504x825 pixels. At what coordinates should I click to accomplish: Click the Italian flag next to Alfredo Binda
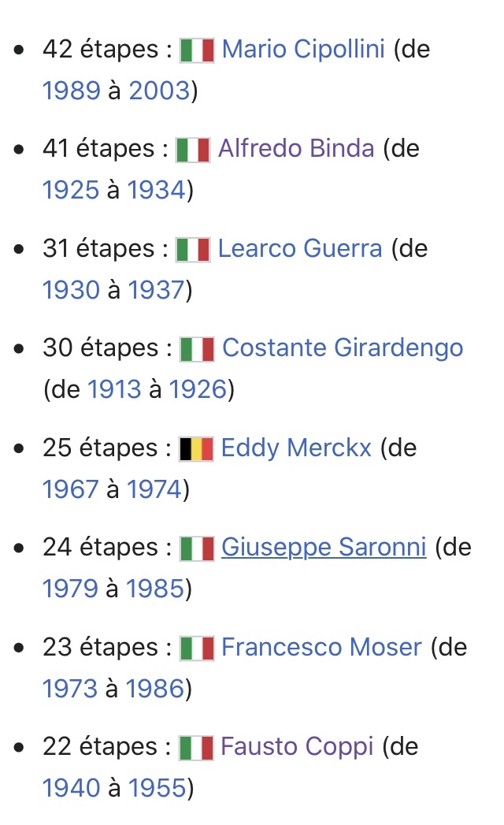pos(192,150)
